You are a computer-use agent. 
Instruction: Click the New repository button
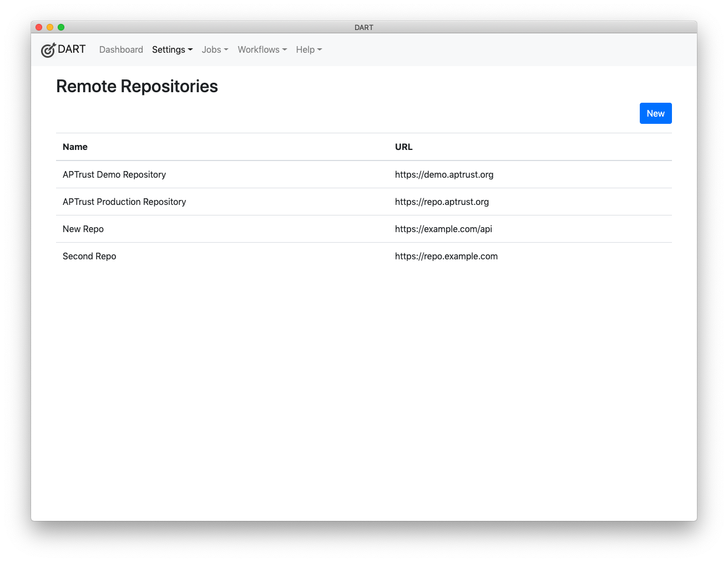coord(655,113)
